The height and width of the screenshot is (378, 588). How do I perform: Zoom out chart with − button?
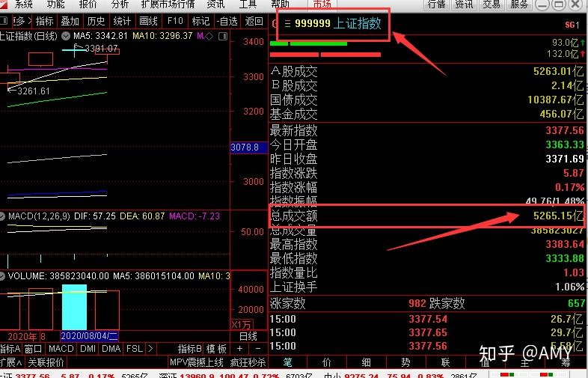[257, 349]
